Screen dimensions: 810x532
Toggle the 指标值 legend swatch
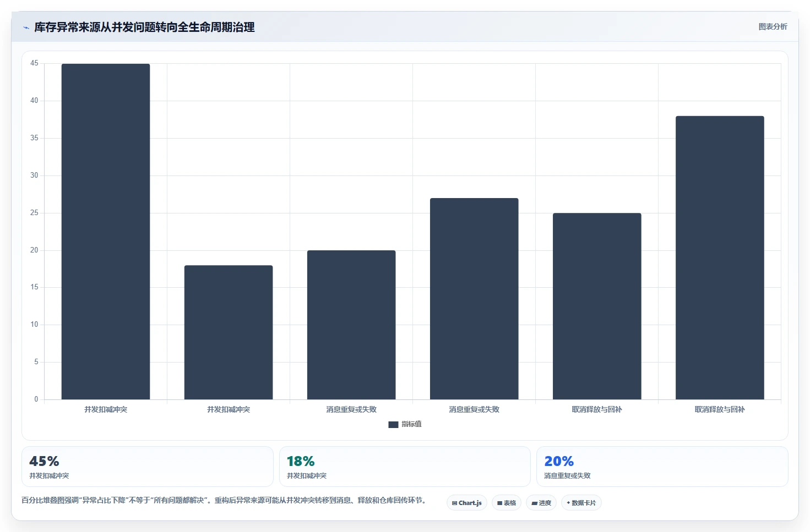click(x=393, y=424)
